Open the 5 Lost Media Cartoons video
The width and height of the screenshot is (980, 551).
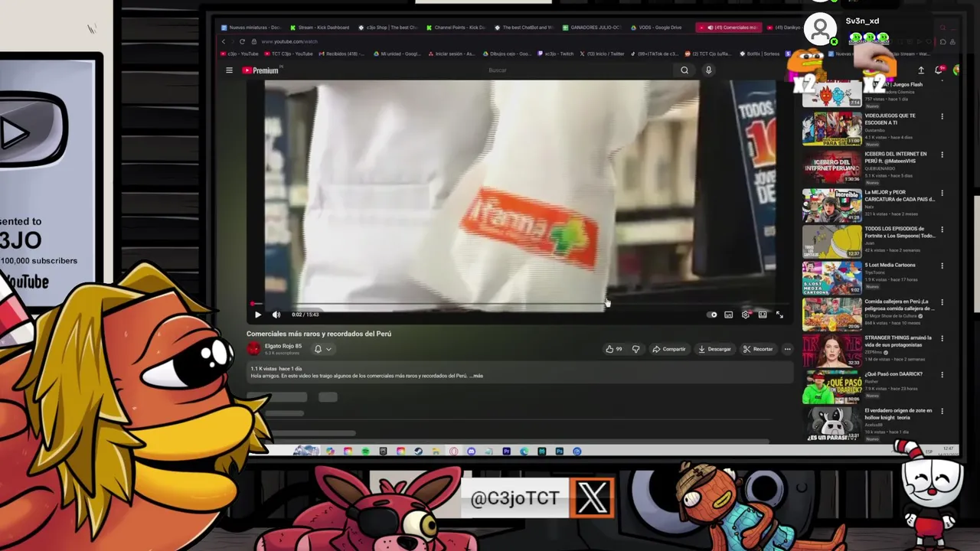click(831, 278)
